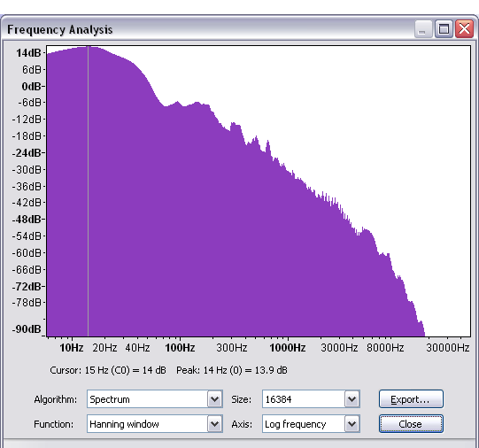479x448 pixels.
Task: Click the -54dB axis label
Action: (x=27, y=236)
